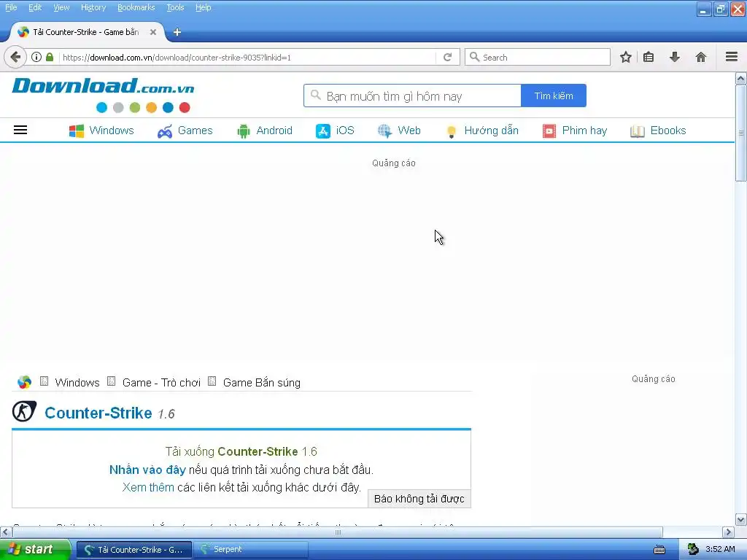Click the Ebooks open book icon

(638, 131)
